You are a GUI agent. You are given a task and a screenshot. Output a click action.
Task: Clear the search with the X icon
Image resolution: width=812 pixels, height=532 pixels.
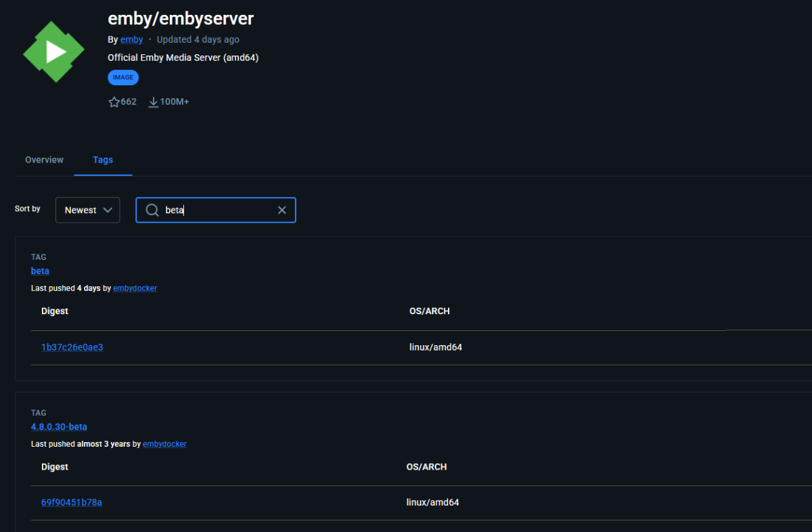pyautogui.click(x=282, y=210)
